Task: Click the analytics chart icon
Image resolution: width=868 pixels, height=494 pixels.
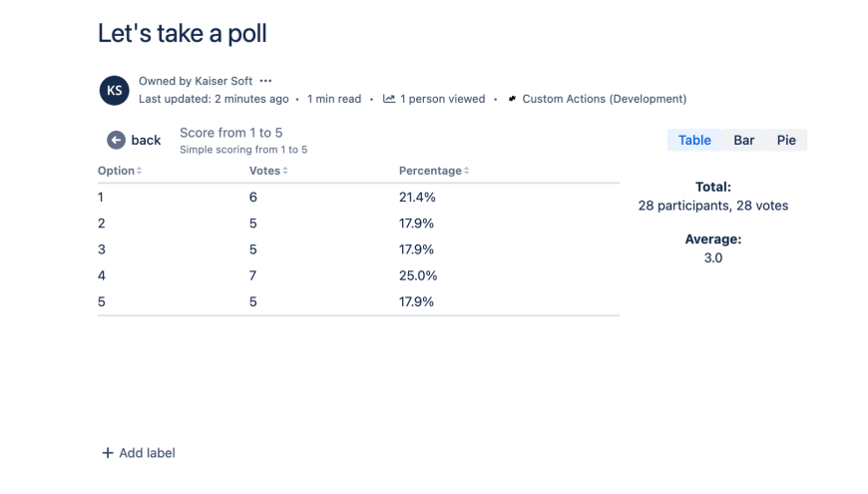Action: pos(389,99)
